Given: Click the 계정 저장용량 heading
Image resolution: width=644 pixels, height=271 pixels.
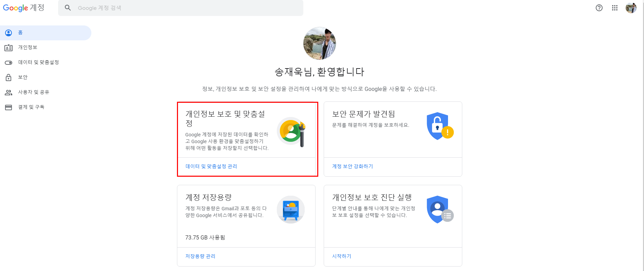Looking at the screenshot, I should pos(209,197).
